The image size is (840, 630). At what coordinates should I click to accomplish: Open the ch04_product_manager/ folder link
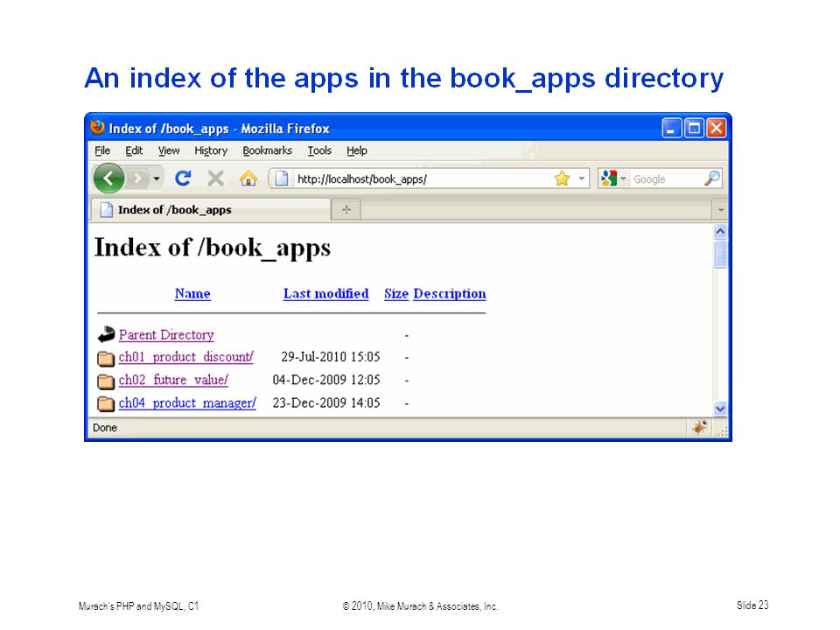coord(187,402)
